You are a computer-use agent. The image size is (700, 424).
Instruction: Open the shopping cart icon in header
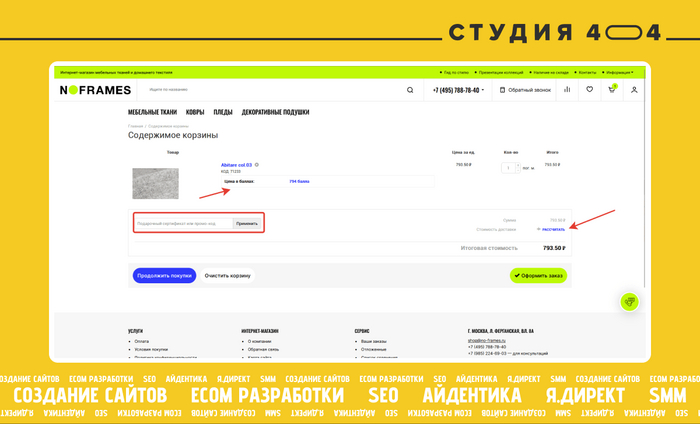pos(612,89)
